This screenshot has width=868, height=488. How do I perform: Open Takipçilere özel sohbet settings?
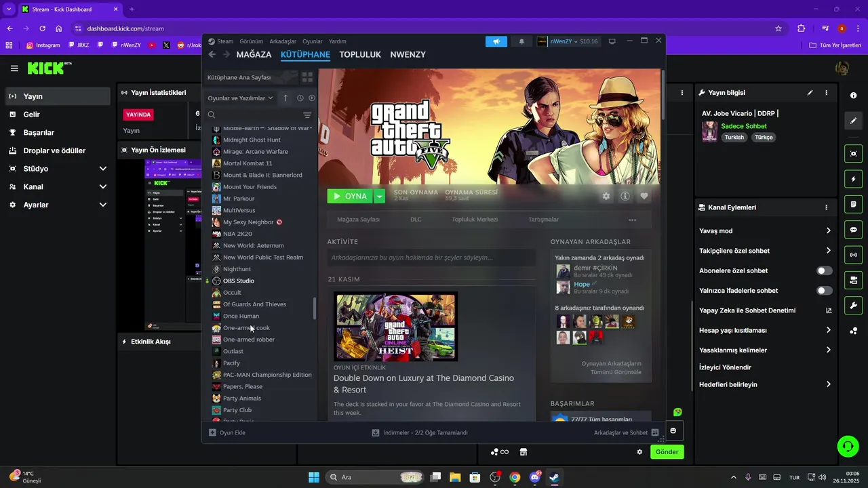tap(765, 251)
